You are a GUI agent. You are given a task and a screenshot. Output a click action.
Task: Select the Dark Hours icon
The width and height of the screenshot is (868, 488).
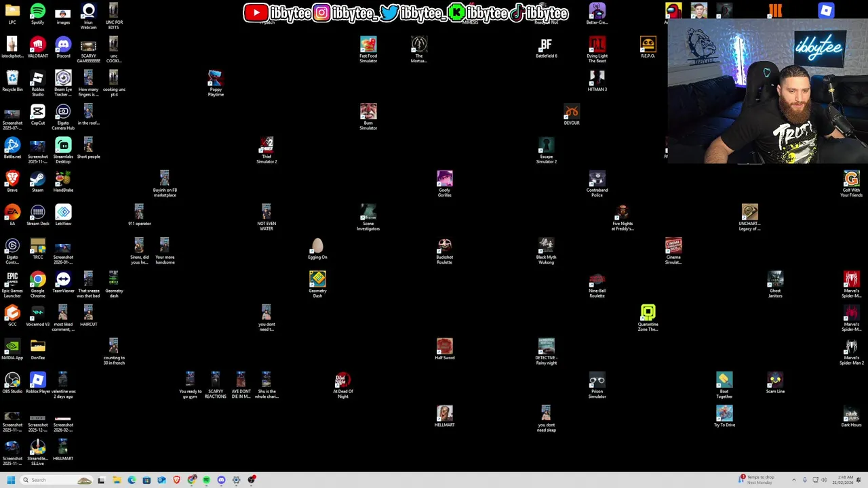[x=851, y=416]
